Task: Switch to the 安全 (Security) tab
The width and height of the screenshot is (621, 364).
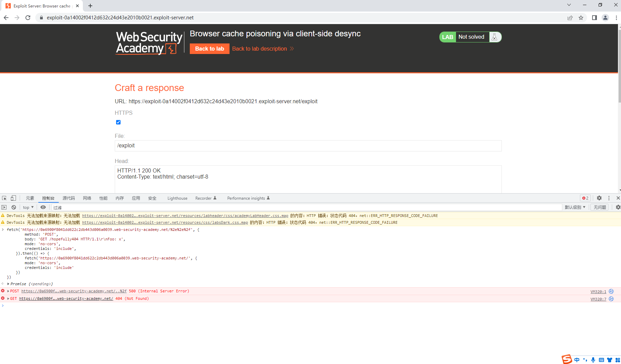Action: (152, 198)
